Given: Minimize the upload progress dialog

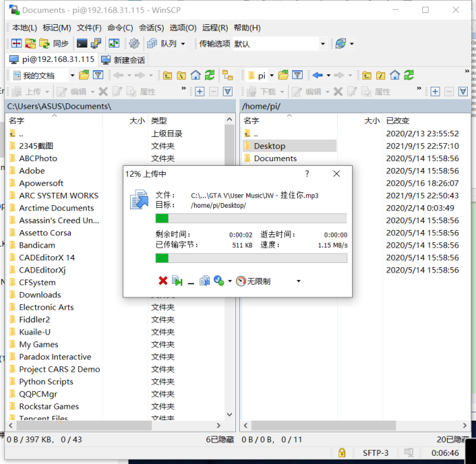Looking at the screenshot, I should pos(191,282).
